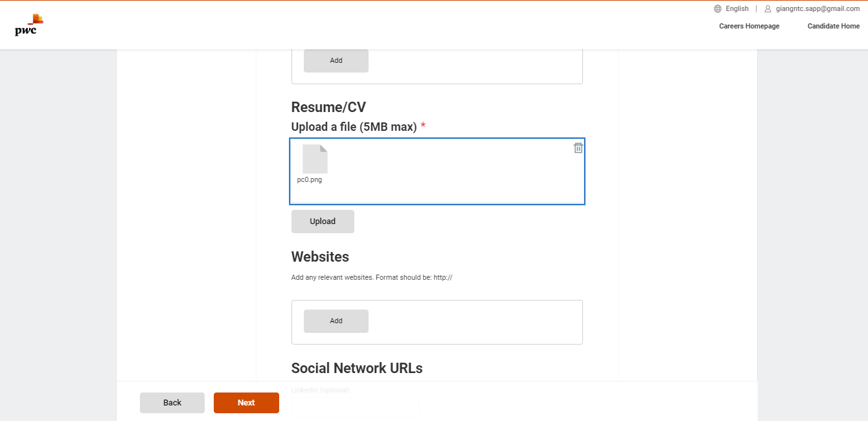The image size is (868, 421).
Task: Expand the language options via English
Action: tap(737, 8)
